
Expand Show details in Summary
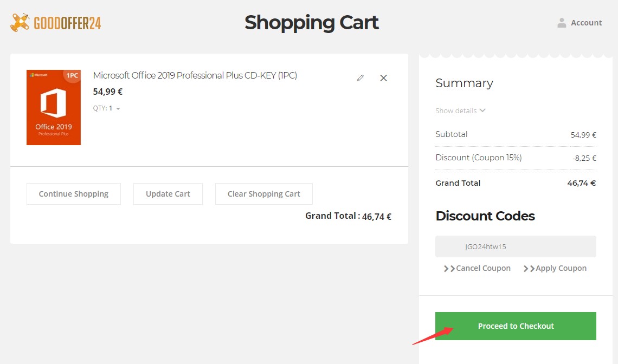pos(460,110)
